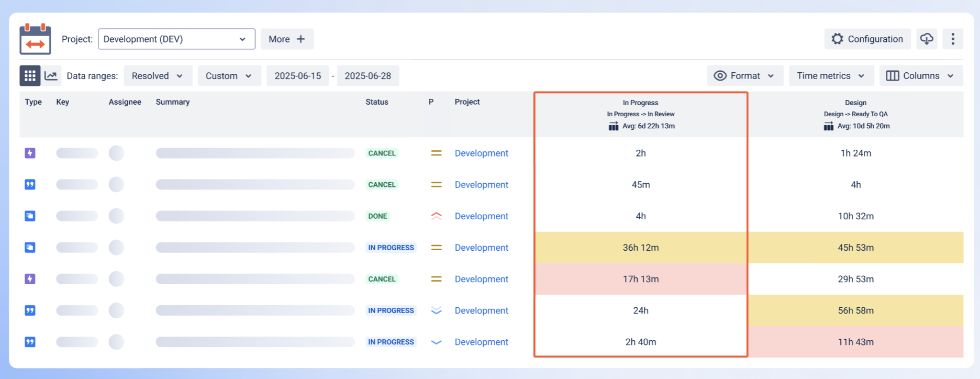Open the cloud download export icon
Viewport: 980px width, 379px height.
[927, 39]
